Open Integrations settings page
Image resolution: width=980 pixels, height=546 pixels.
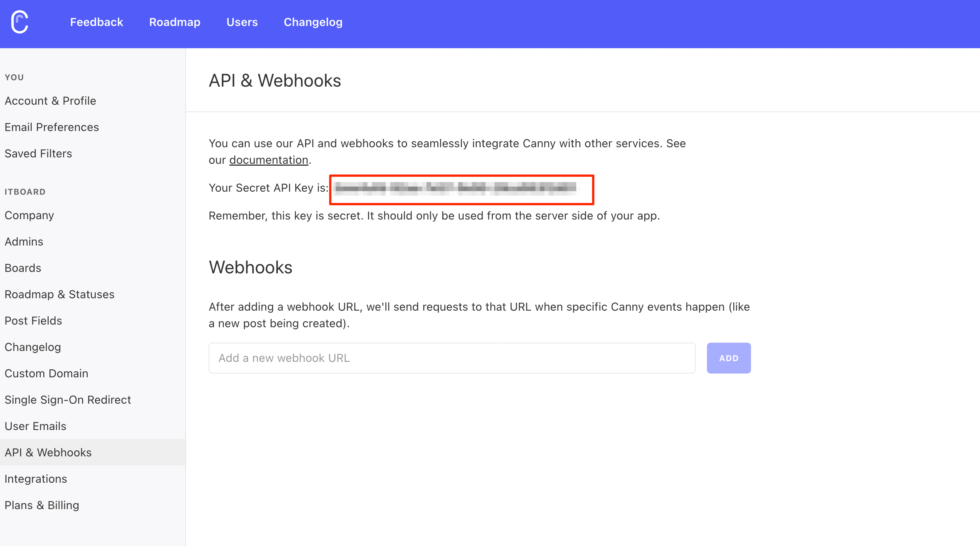pos(36,479)
